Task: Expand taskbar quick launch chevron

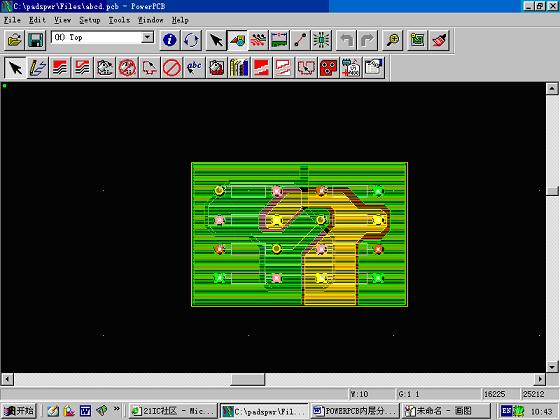Action: click(x=117, y=409)
